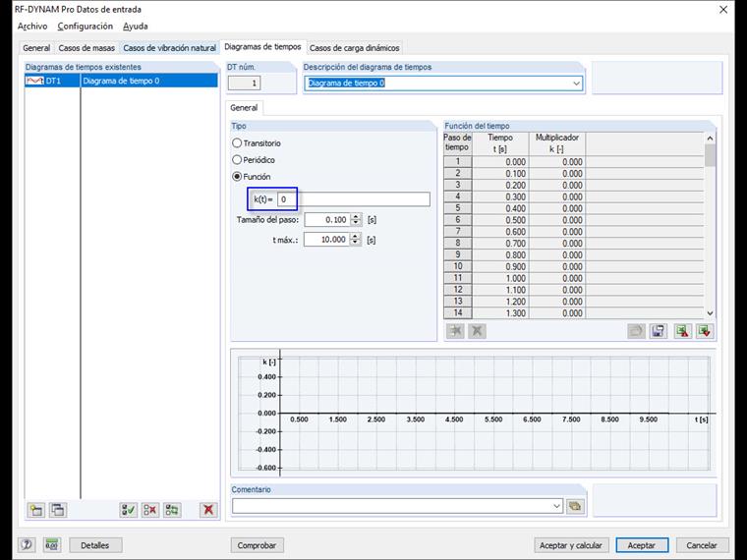Open units and decimal places icon
Viewport: 747px width, 560px height.
coord(51,544)
